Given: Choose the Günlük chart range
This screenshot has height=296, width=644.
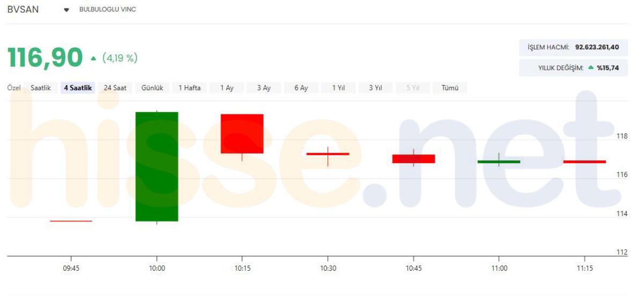Looking at the screenshot, I should (152, 88).
